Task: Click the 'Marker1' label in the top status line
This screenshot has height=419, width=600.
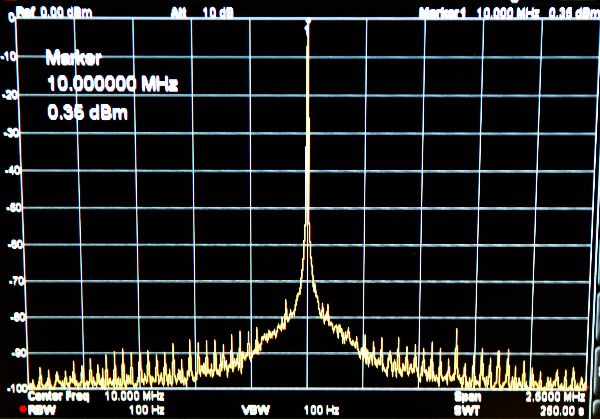Action: (x=443, y=13)
